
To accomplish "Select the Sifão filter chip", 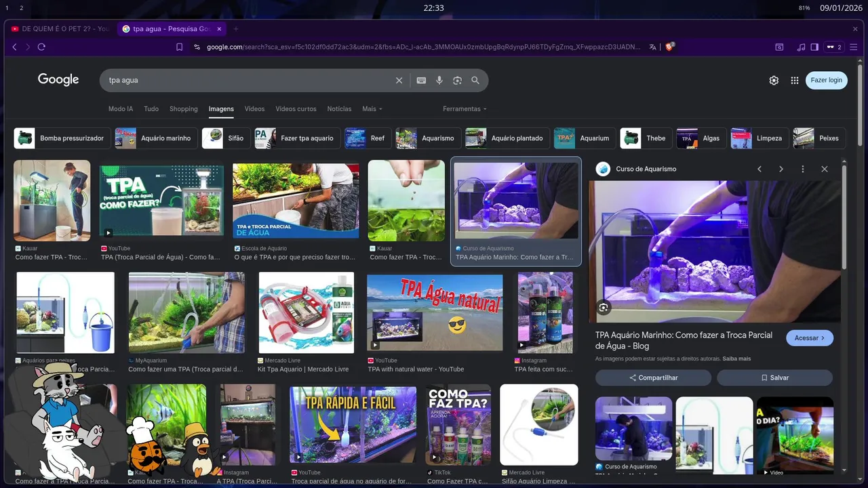I will pos(226,138).
